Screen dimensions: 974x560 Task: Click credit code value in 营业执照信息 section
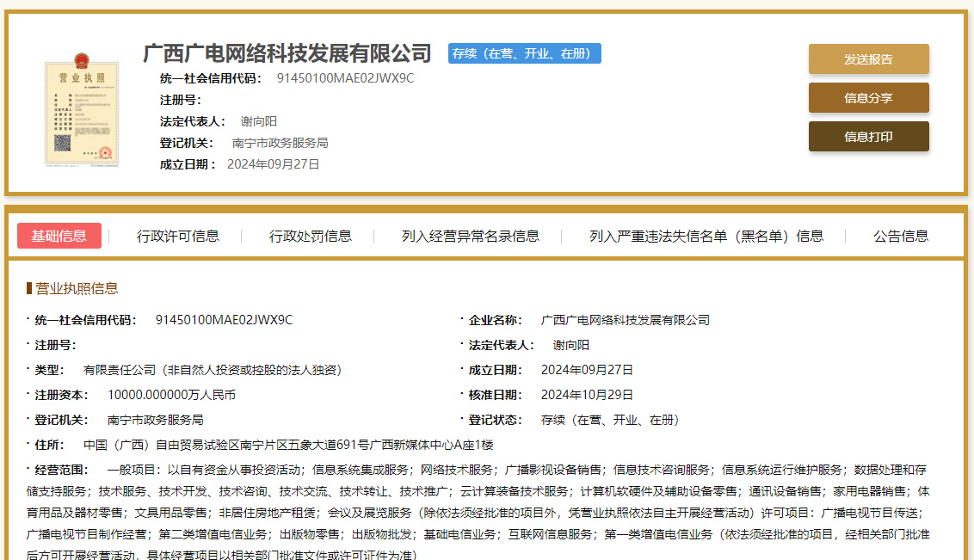[x=224, y=320]
